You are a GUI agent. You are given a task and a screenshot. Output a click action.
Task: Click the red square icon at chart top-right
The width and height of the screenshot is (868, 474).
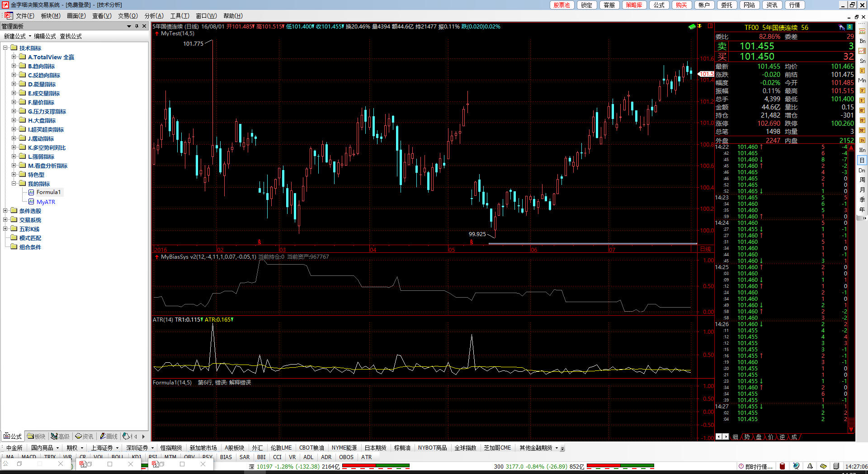pyautogui.click(x=710, y=26)
